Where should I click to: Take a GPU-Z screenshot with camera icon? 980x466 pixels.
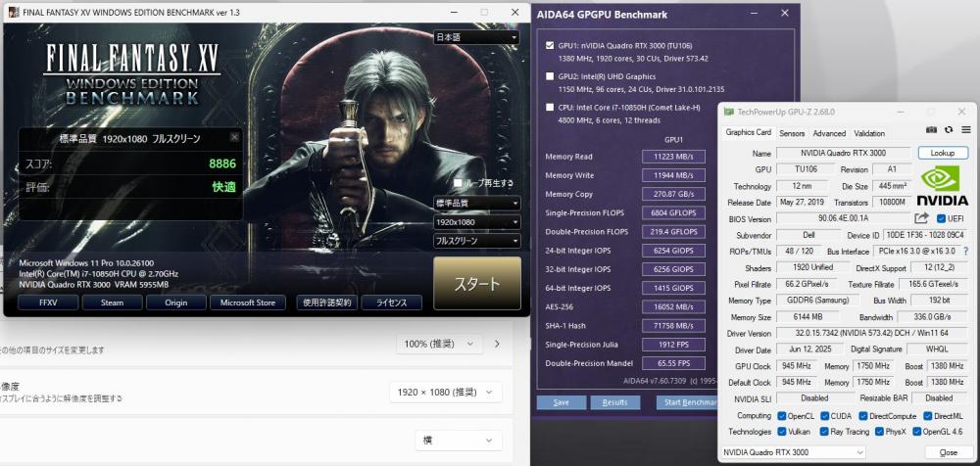[x=932, y=129]
